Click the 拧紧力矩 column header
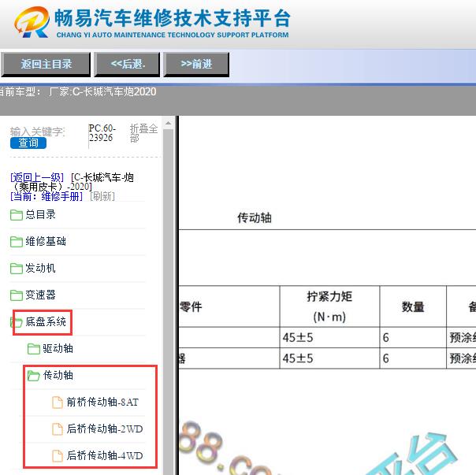 329,296
